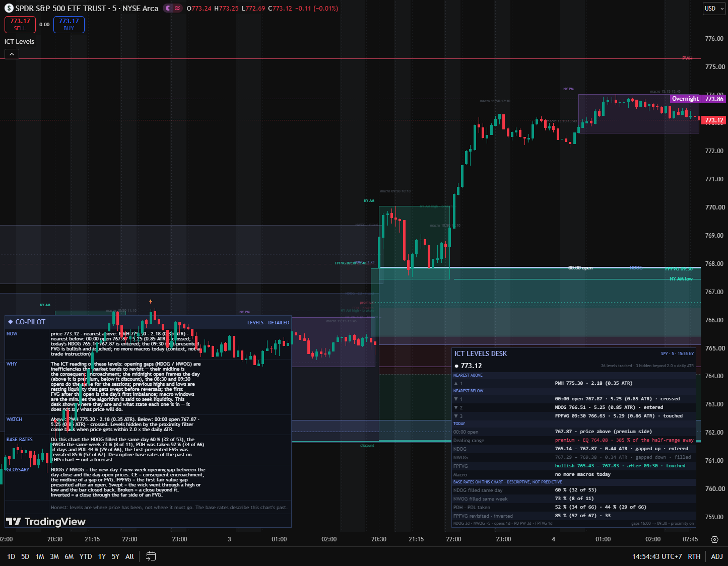The width and height of the screenshot is (728, 566).
Task: Click the 0.00 spread value
Action: coord(44,25)
